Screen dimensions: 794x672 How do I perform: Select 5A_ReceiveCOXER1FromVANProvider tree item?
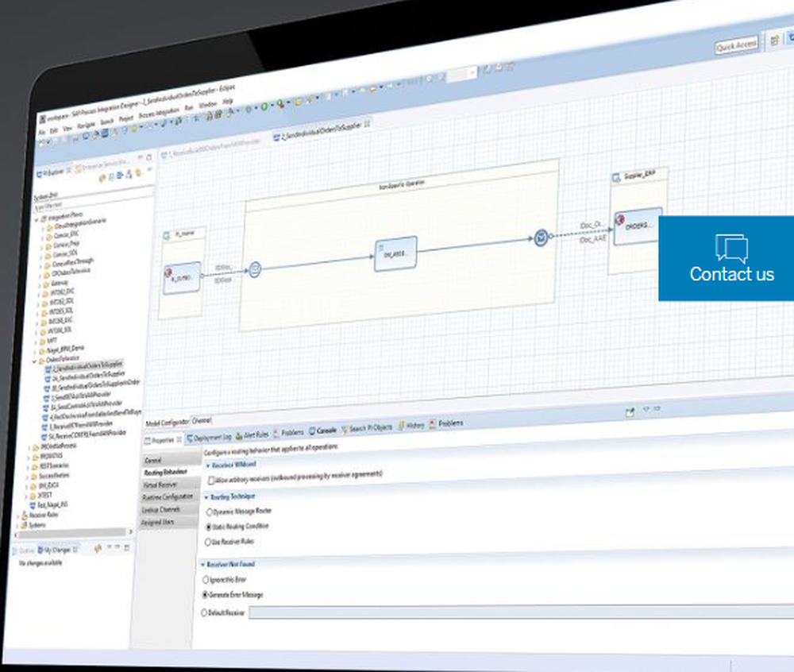84,434
